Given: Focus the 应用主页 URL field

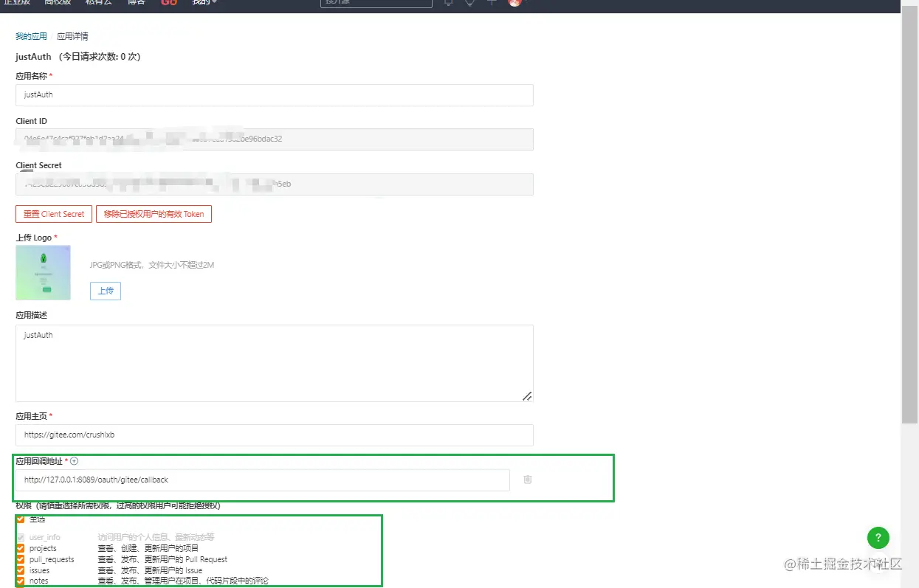Looking at the screenshot, I should [x=275, y=435].
